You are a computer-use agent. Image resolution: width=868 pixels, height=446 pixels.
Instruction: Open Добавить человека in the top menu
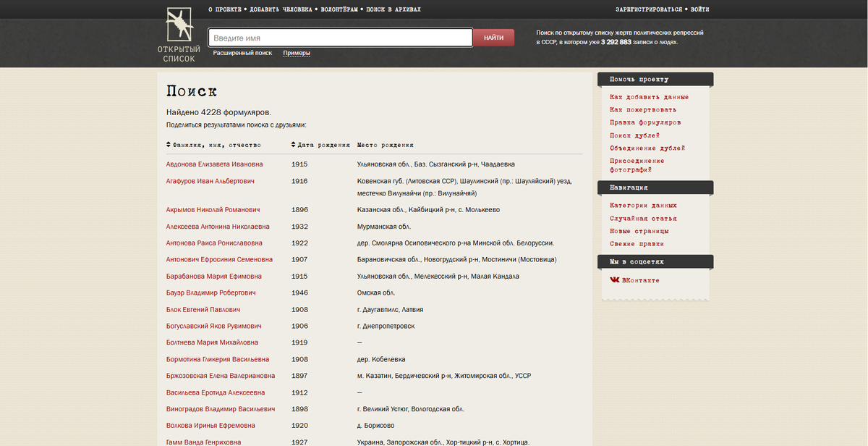pyautogui.click(x=281, y=9)
